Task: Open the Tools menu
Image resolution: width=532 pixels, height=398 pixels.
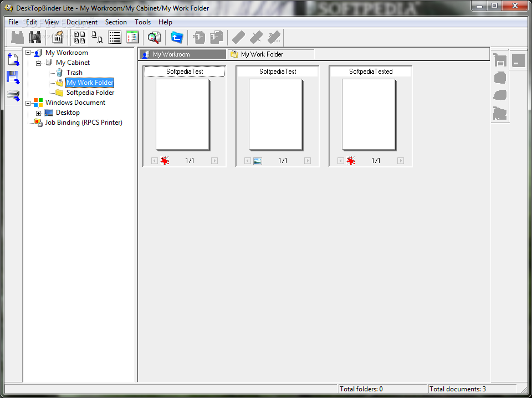Action: coord(142,22)
